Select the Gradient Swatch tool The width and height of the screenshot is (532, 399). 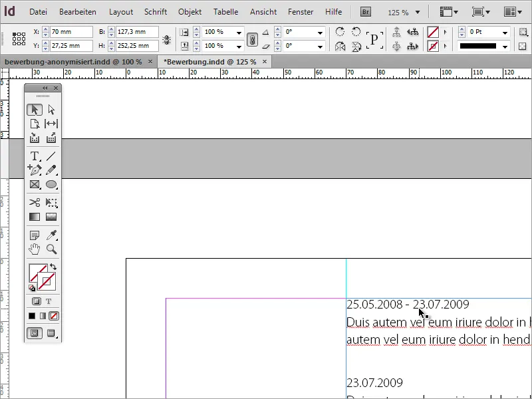coord(35,217)
